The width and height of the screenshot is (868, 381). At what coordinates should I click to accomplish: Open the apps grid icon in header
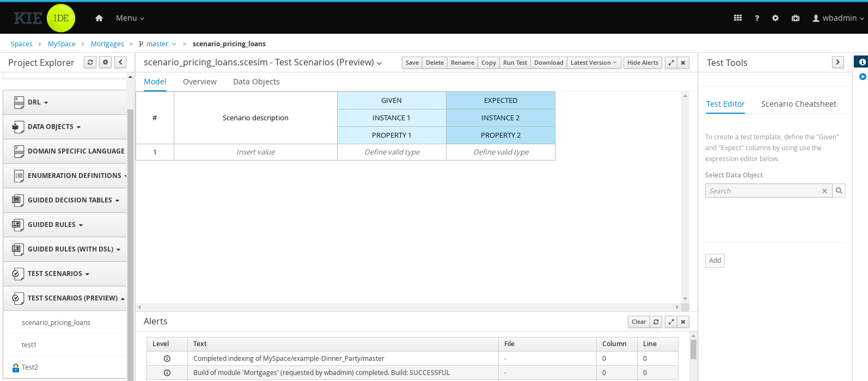(x=738, y=18)
